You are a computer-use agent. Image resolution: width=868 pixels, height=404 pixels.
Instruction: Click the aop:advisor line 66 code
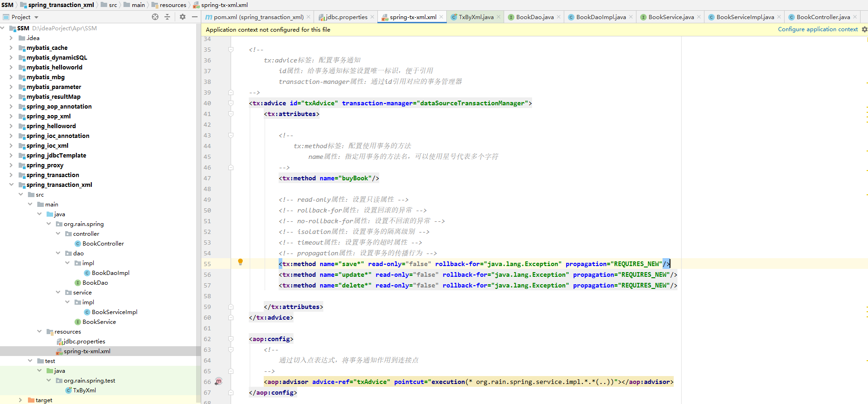(x=469, y=382)
